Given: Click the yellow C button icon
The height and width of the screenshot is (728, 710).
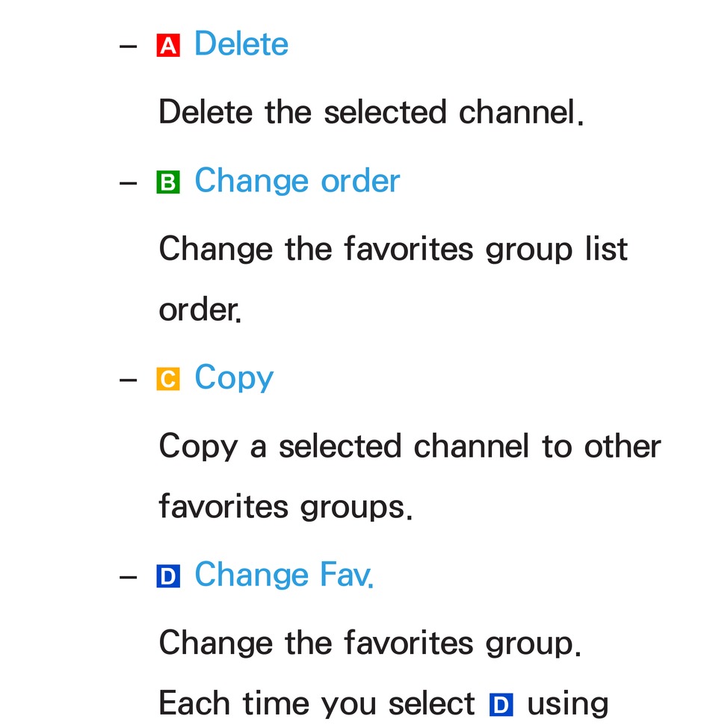Looking at the screenshot, I should point(168,379).
